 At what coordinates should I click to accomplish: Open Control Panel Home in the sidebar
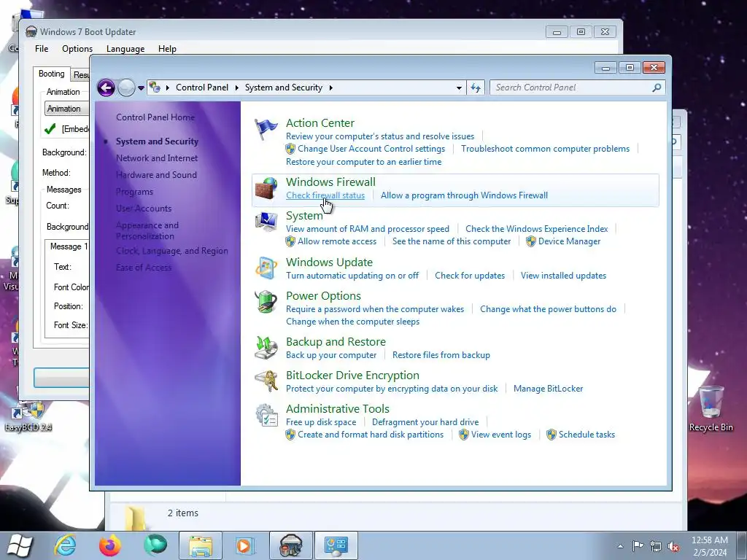(x=155, y=117)
